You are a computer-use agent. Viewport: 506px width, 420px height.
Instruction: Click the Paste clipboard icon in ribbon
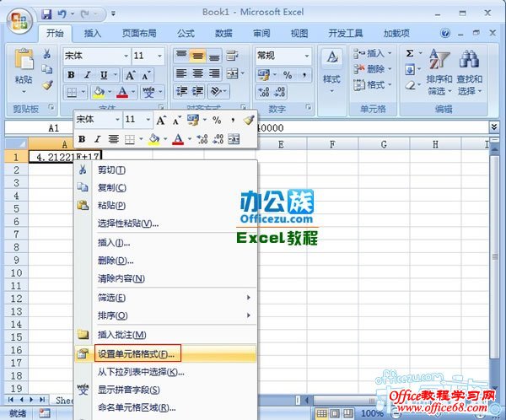[24, 60]
